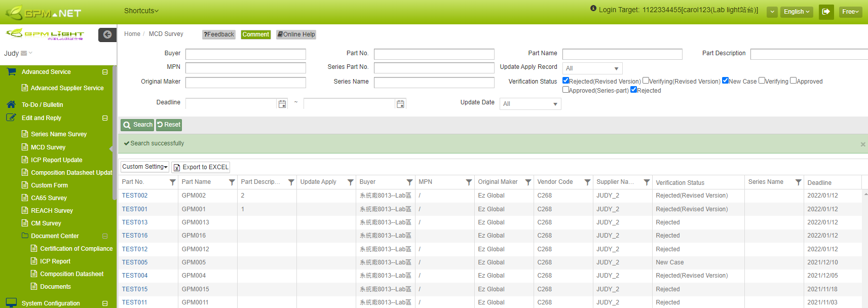868x308 pixels.
Task: Collapse the Edit and Reply section
Action: pyautogui.click(x=105, y=118)
